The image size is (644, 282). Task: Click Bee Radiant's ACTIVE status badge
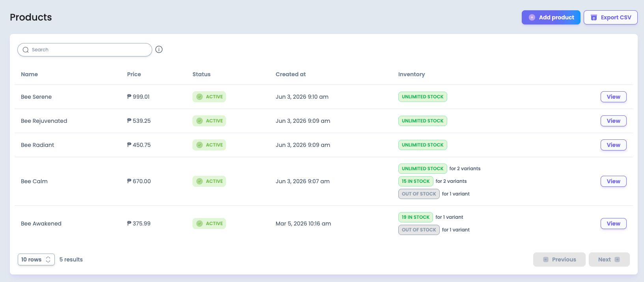(209, 145)
